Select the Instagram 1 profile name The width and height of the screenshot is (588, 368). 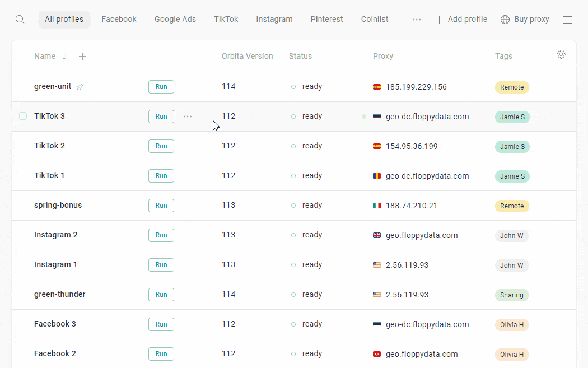(x=55, y=264)
